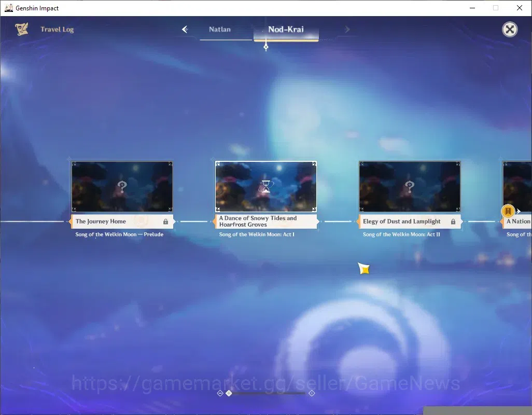Close the Travel Log with the X icon
This screenshot has width=532, height=415.
510,30
